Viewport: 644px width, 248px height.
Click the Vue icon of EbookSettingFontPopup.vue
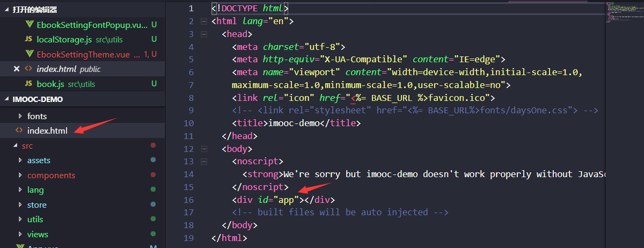tap(29, 25)
